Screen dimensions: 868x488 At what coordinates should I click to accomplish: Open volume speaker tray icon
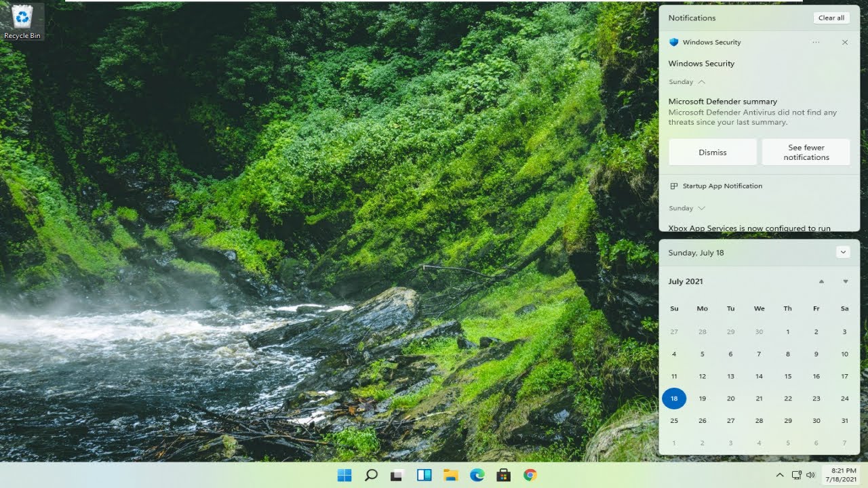810,475
